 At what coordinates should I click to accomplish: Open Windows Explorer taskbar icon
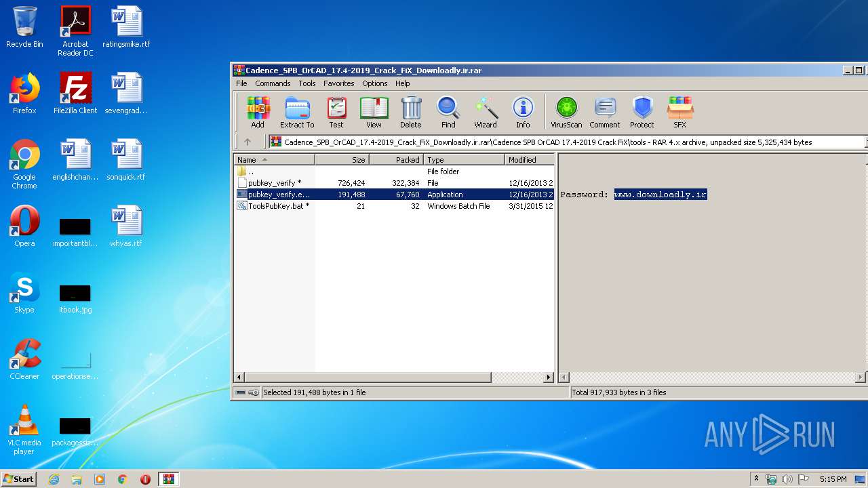(77, 479)
